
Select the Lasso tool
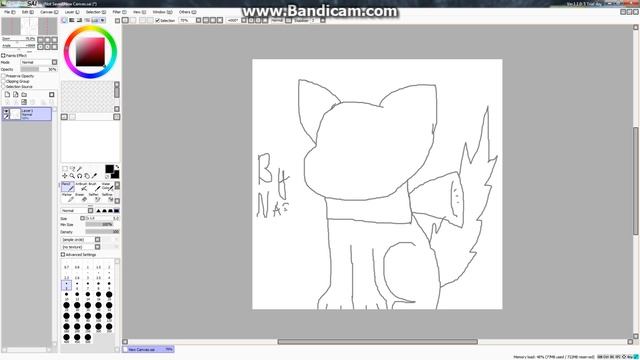[72, 169]
